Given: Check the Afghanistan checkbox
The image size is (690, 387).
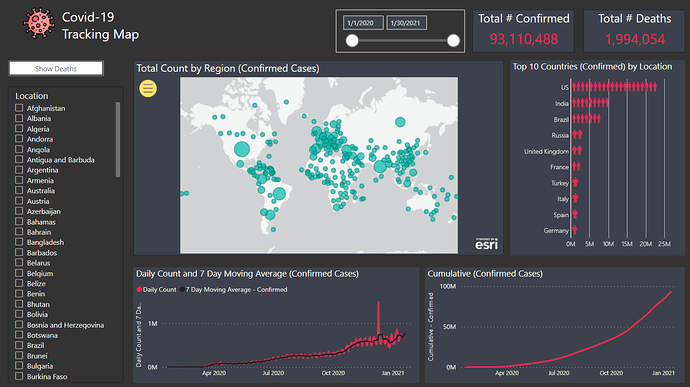Looking at the screenshot, I should (19, 108).
